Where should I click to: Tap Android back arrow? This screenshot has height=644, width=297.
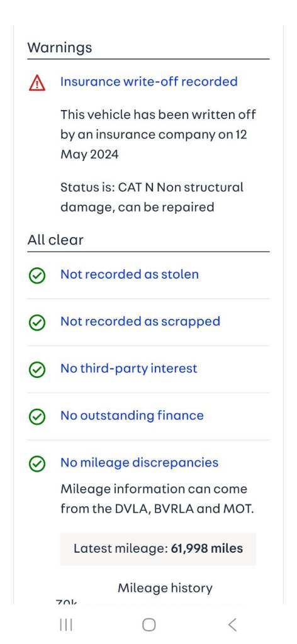232,625
